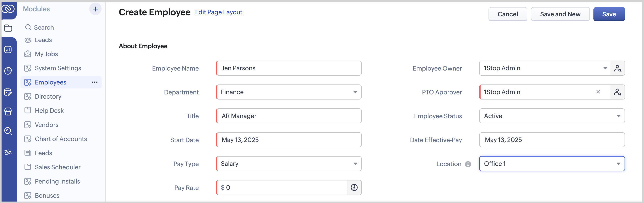This screenshot has height=203, width=644.
Task: Open the storefront icon in left rail
Action: point(8,111)
